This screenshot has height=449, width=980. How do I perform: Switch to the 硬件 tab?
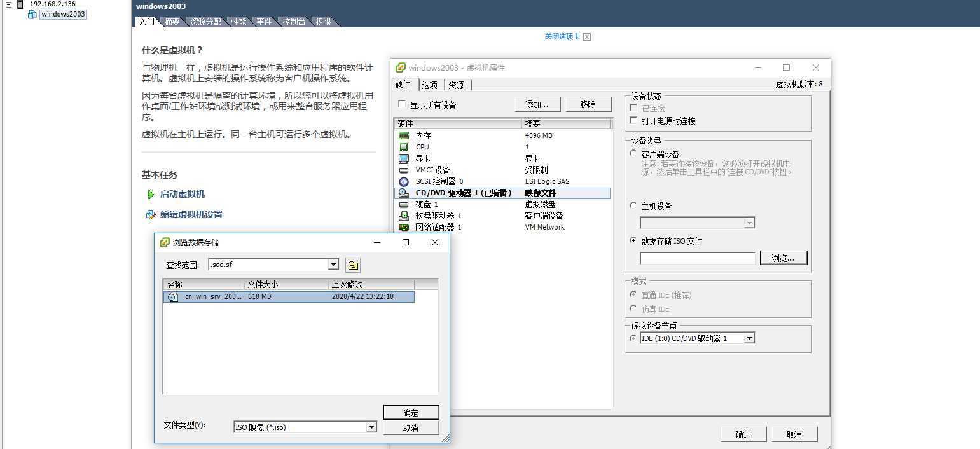click(403, 85)
